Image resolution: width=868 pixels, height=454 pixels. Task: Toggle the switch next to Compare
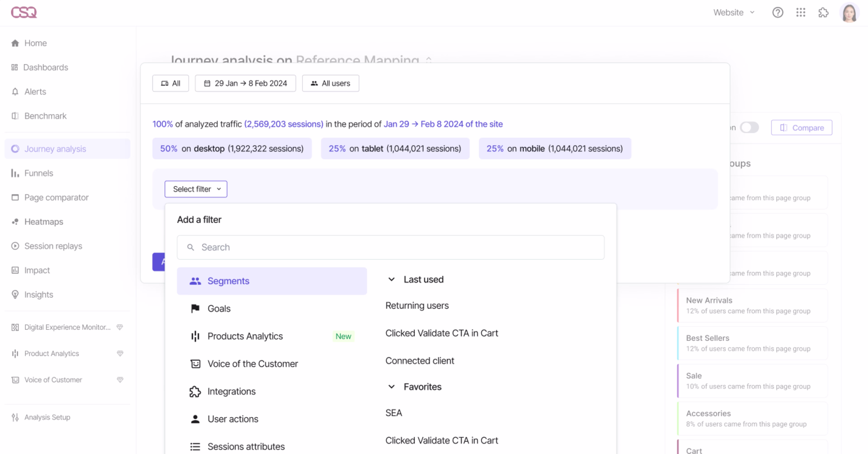(x=749, y=127)
